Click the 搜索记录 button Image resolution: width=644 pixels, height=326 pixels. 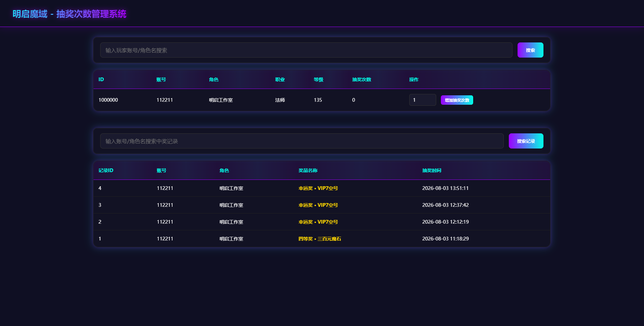(x=526, y=141)
